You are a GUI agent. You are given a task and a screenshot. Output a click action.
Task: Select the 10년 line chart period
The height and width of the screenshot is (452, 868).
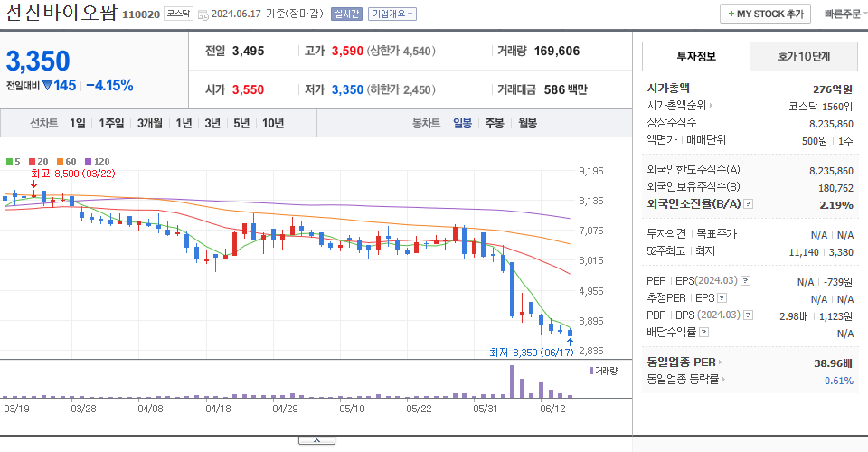tap(273, 123)
